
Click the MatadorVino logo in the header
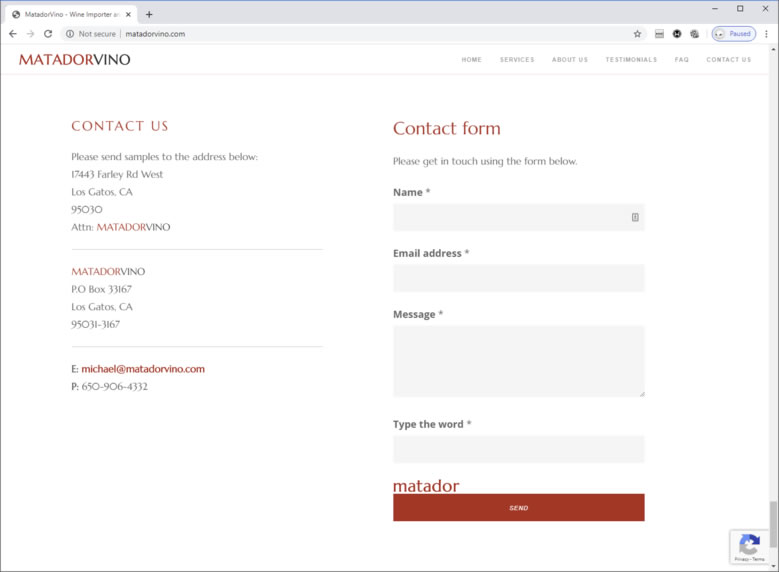(x=75, y=60)
